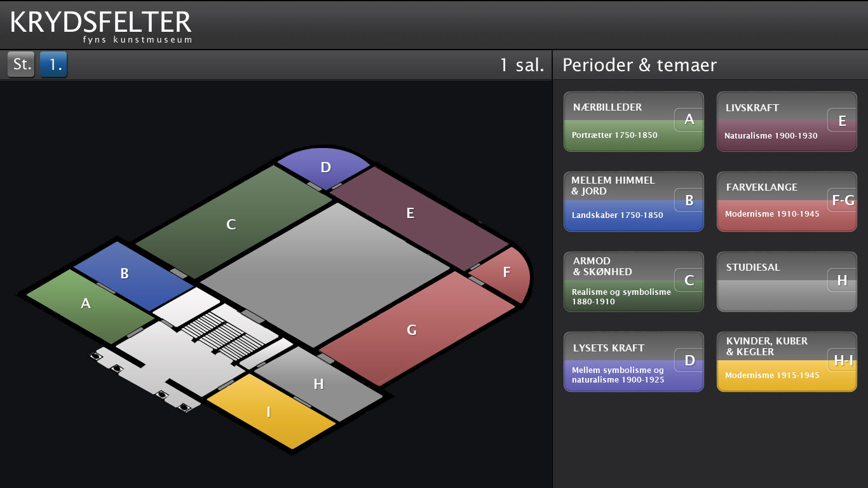The image size is (868, 488).
Task: Click maroon room E on the map
Action: coord(410,213)
